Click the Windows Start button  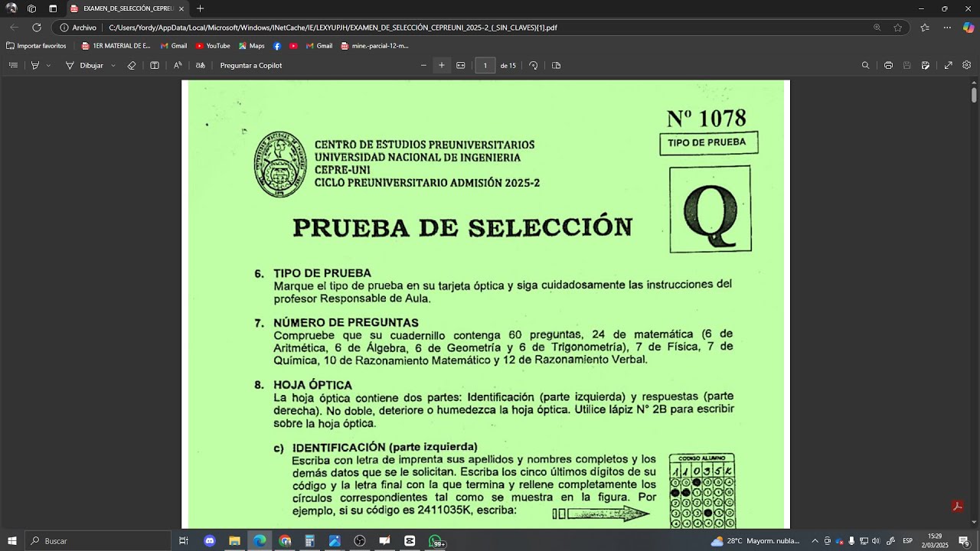12,541
